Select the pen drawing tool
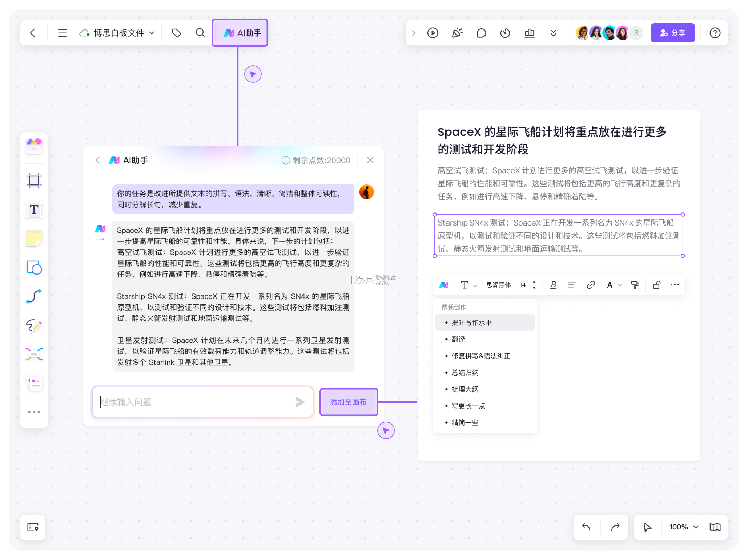 (x=34, y=325)
